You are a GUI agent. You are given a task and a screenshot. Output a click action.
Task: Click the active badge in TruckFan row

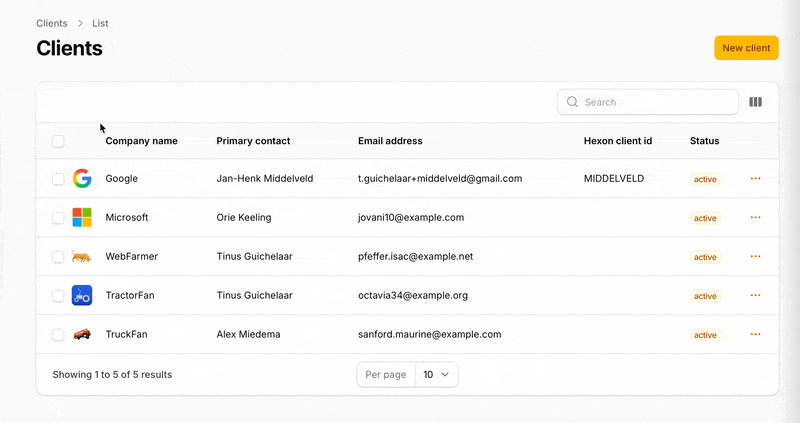click(x=705, y=335)
